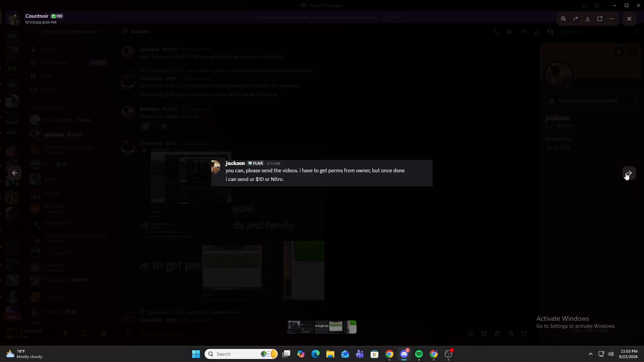The height and width of the screenshot is (362, 644).
Task: Forward the image with the arrow icon
Action: pos(576,19)
